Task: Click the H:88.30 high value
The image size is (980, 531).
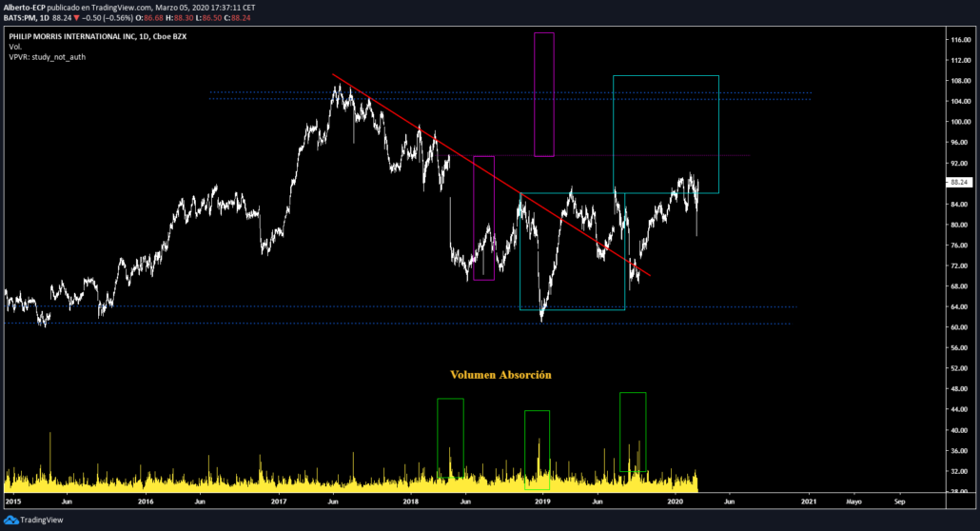Action: [x=180, y=17]
